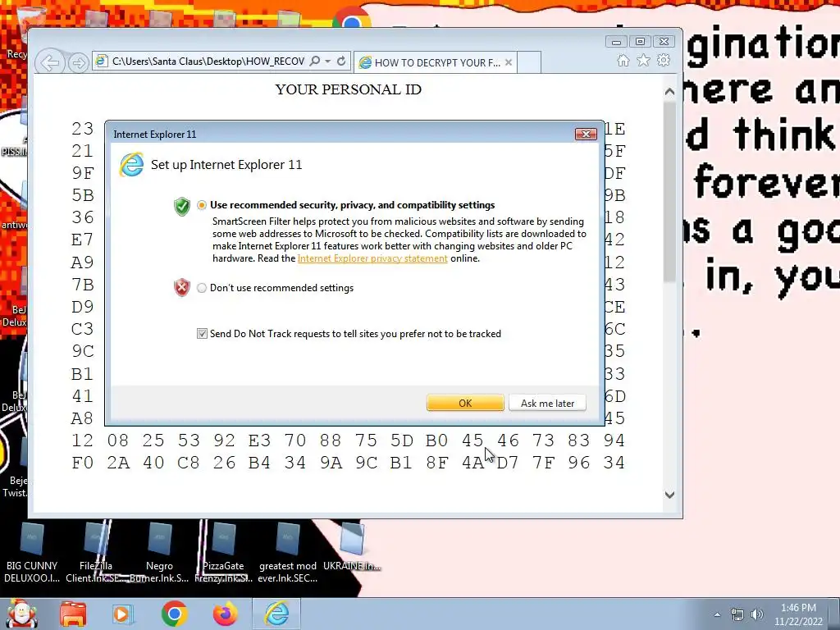
Task: Close the HOW TO DECRYPT tab
Action: tap(509, 62)
